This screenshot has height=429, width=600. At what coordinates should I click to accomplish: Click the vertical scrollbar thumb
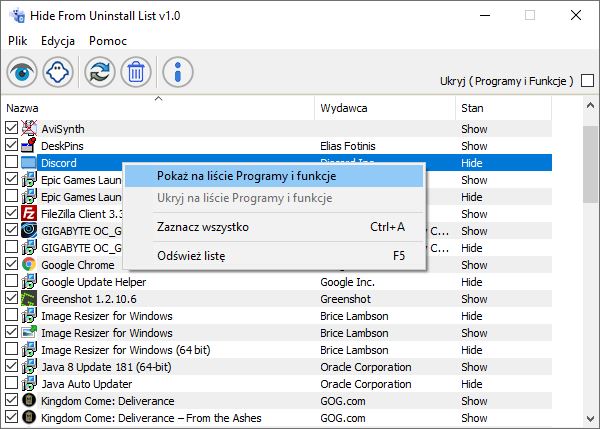tap(590, 164)
